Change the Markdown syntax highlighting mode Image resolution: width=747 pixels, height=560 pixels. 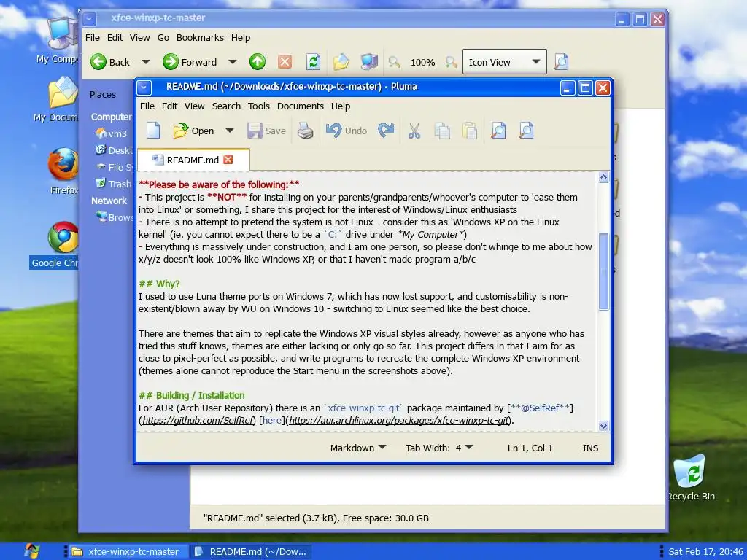pos(358,448)
